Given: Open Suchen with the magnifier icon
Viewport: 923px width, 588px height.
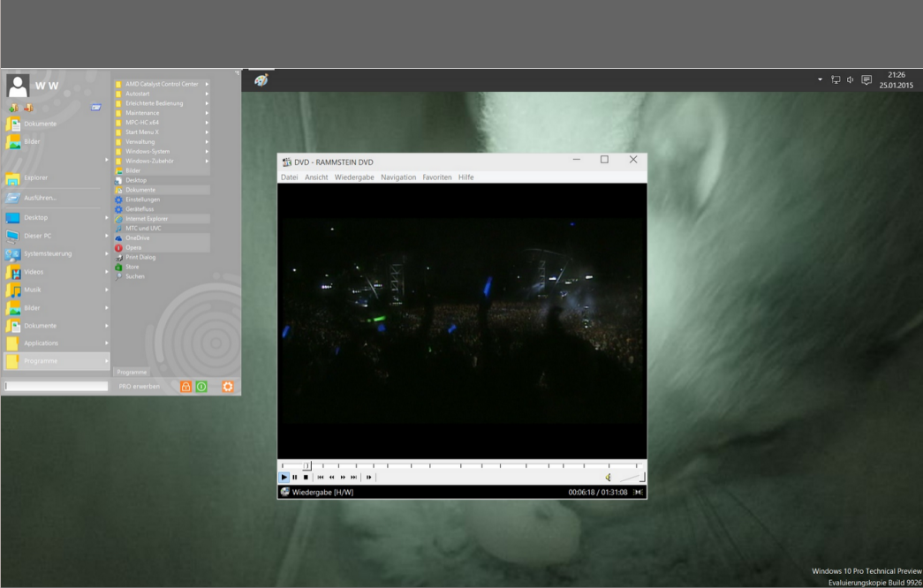Looking at the screenshot, I should (x=162, y=276).
